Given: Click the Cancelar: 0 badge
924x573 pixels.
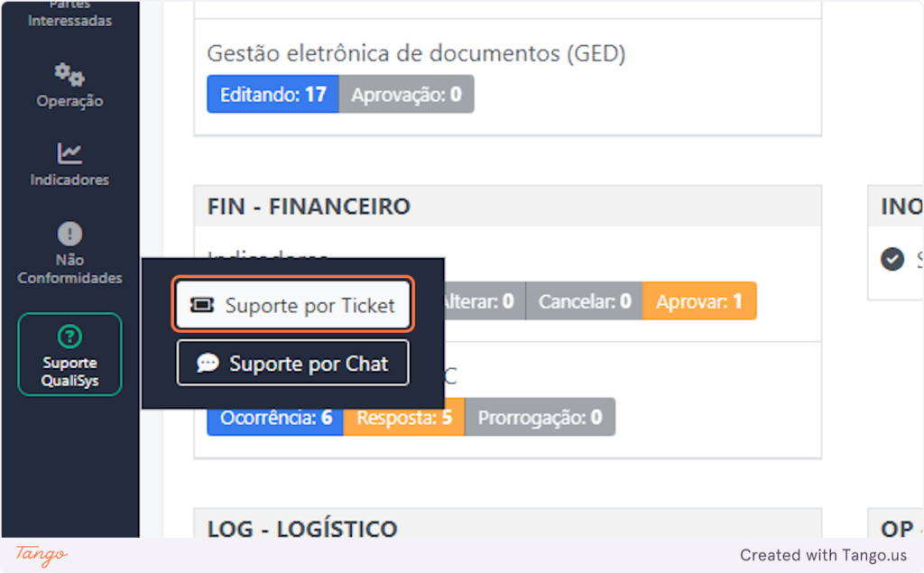Looking at the screenshot, I should [x=584, y=301].
